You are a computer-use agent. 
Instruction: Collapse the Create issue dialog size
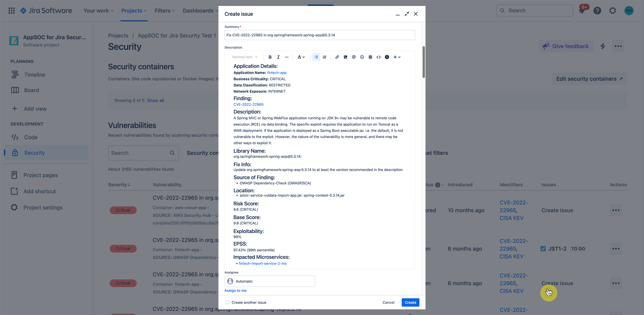(x=407, y=14)
